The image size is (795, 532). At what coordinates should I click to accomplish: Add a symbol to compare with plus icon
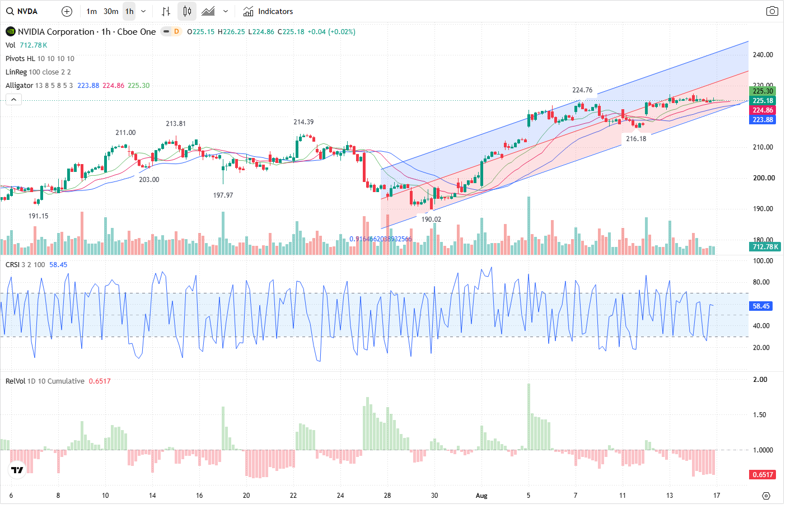67,11
